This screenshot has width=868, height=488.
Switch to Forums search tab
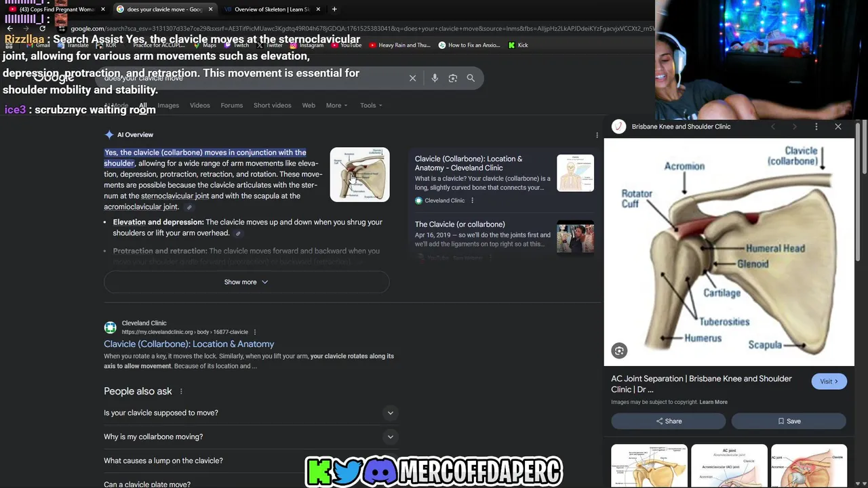click(232, 105)
